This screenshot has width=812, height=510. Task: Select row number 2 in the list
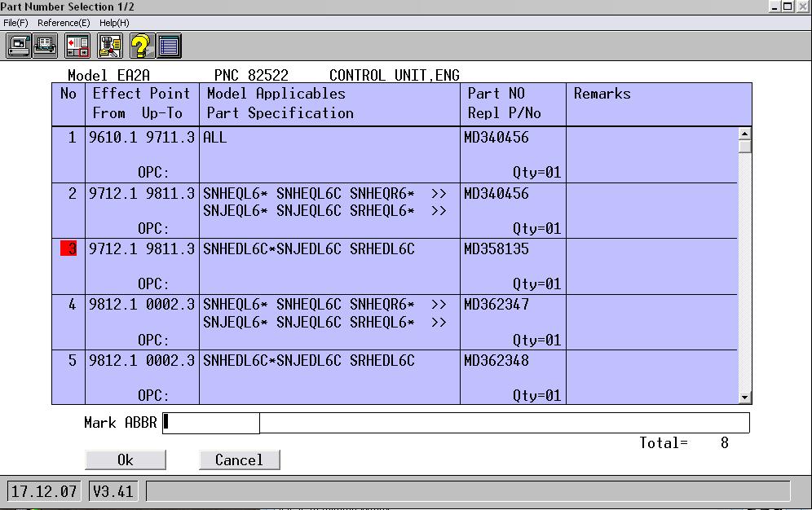[x=69, y=193]
